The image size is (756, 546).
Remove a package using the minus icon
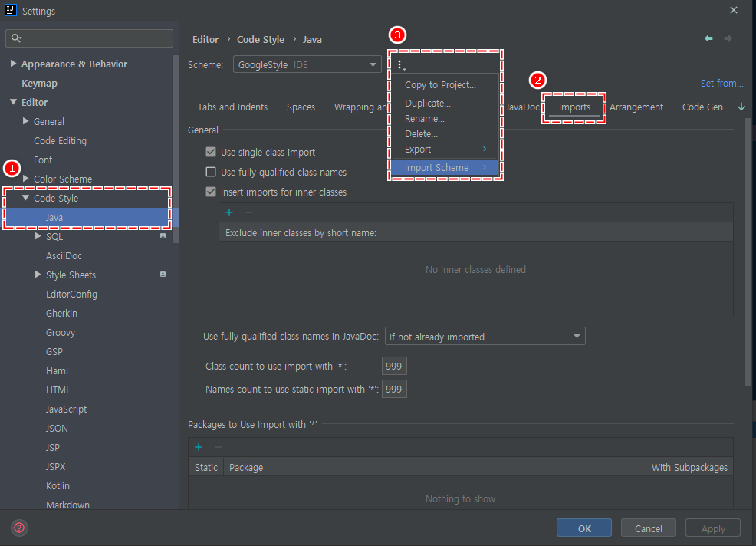[217, 446]
